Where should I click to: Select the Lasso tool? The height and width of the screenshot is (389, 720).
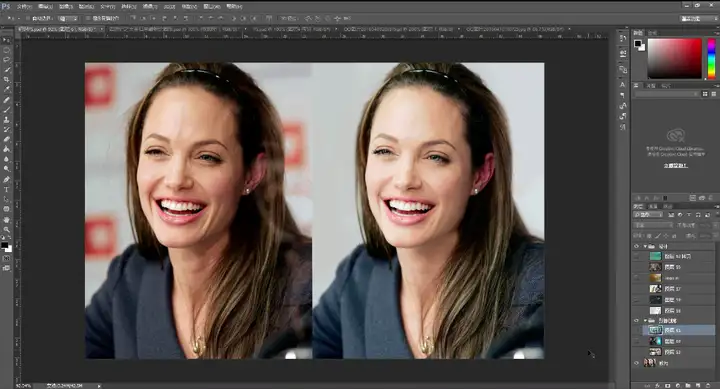tap(6, 60)
